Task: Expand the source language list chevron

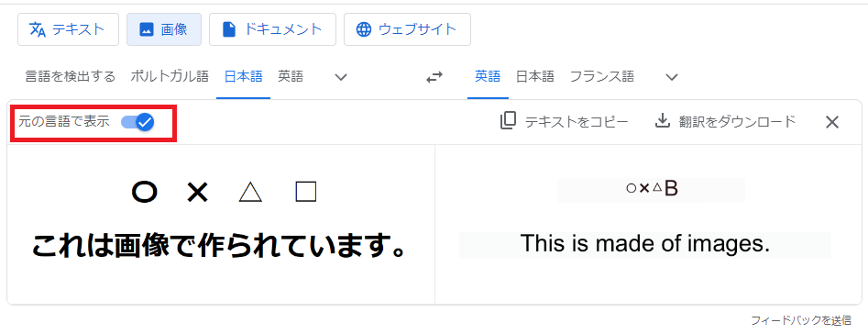Action: pyautogui.click(x=341, y=77)
